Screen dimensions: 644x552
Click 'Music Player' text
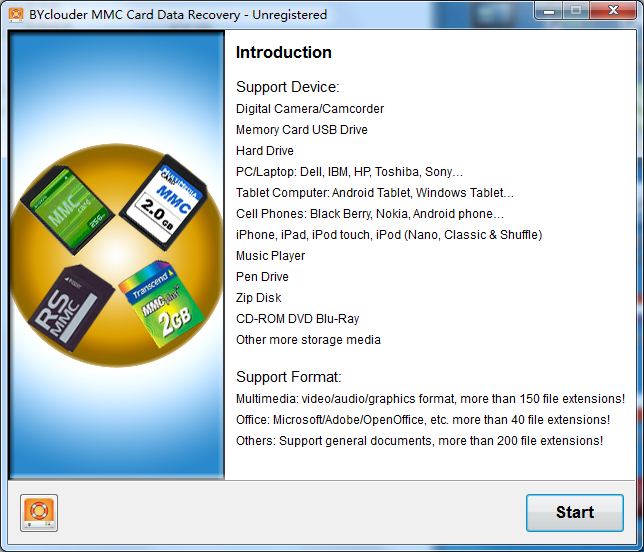coord(271,256)
